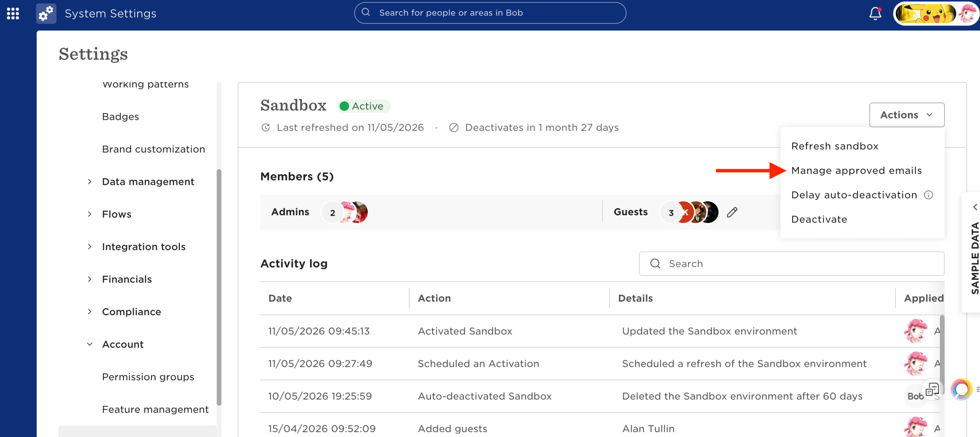
Task: Click the Activity log search magnifier icon
Action: 655,263
